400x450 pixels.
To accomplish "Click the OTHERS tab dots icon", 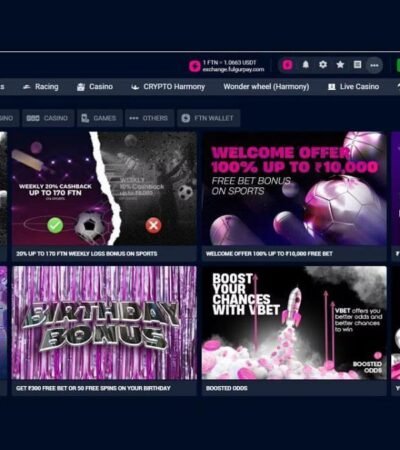I will pyautogui.click(x=134, y=118).
